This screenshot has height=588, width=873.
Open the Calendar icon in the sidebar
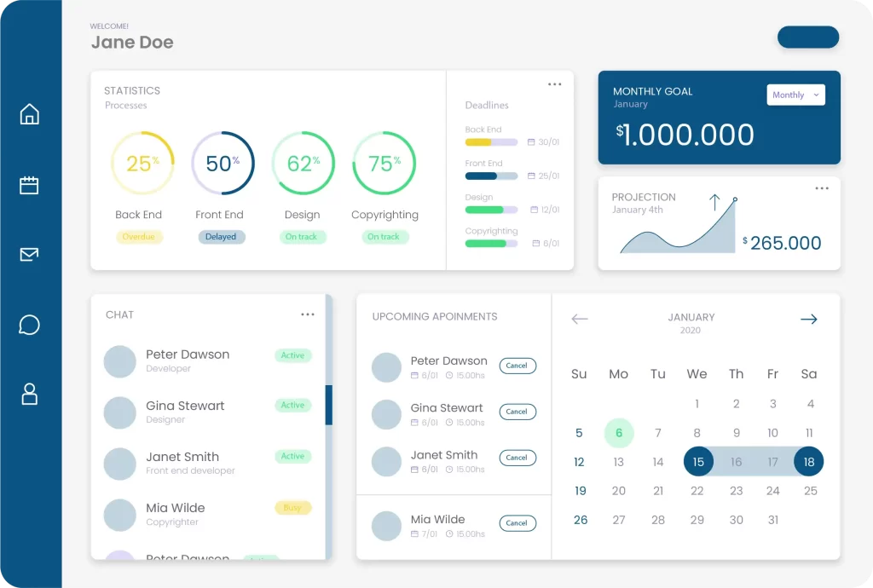pos(30,183)
